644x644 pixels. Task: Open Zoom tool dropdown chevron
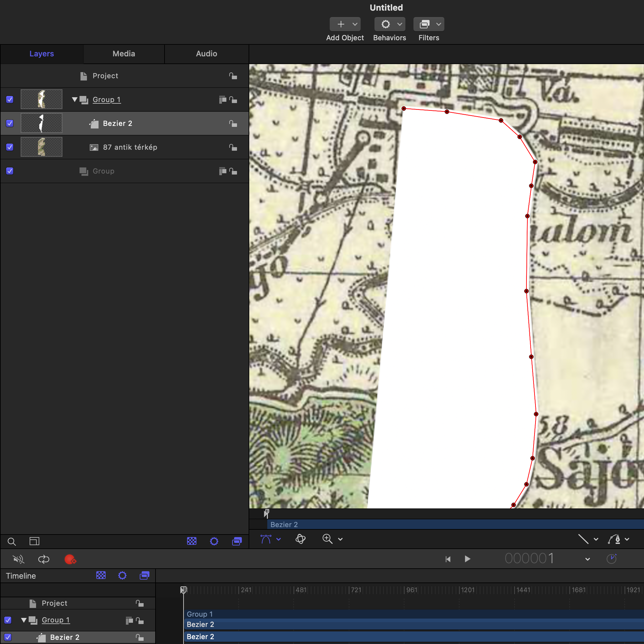click(340, 539)
